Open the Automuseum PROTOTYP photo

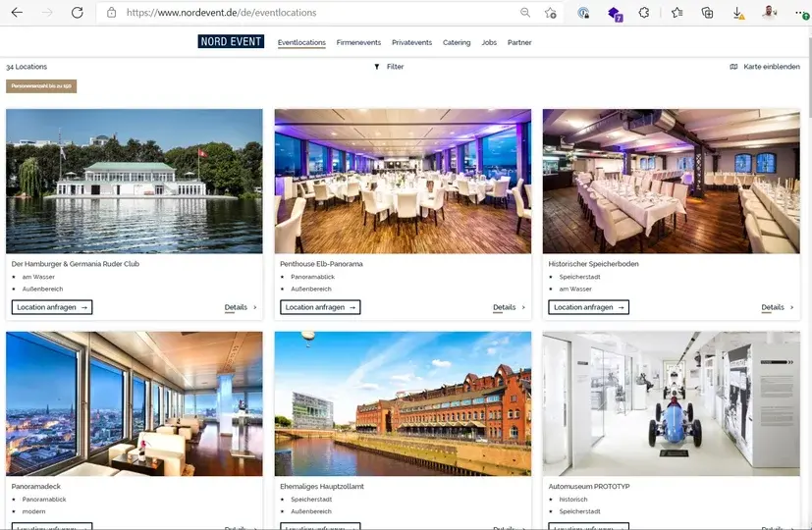coord(672,403)
